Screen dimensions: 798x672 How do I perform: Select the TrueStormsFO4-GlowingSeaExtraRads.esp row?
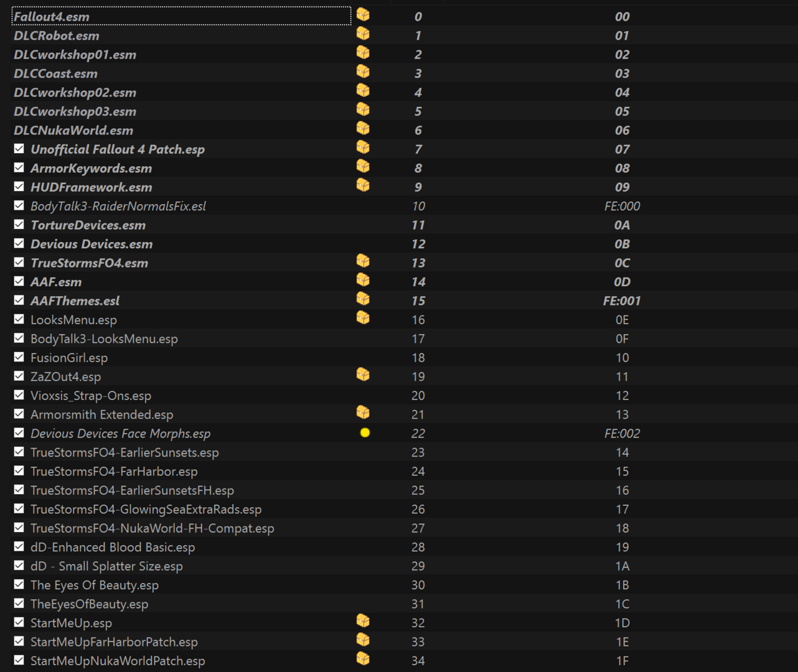coord(399,509)
